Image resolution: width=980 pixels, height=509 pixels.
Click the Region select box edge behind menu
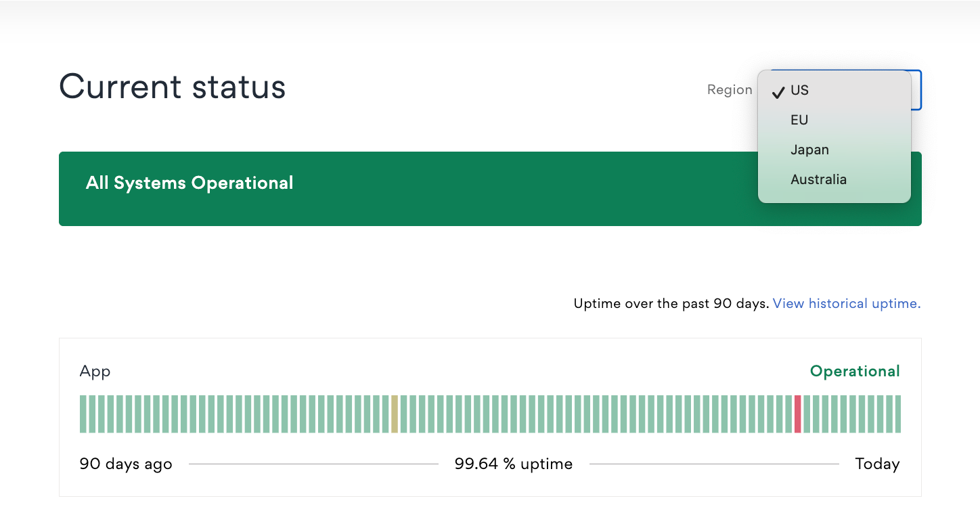[x=916, y=90]
